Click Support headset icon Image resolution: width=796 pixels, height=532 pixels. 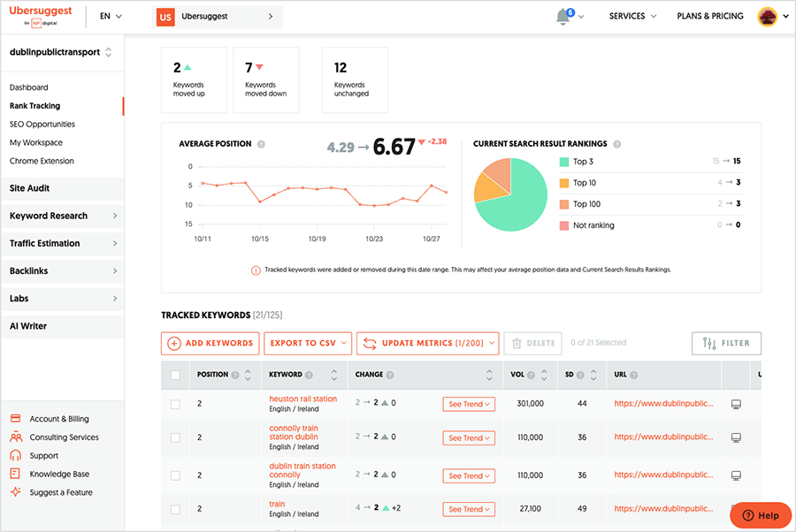click(x=16, y=455)
